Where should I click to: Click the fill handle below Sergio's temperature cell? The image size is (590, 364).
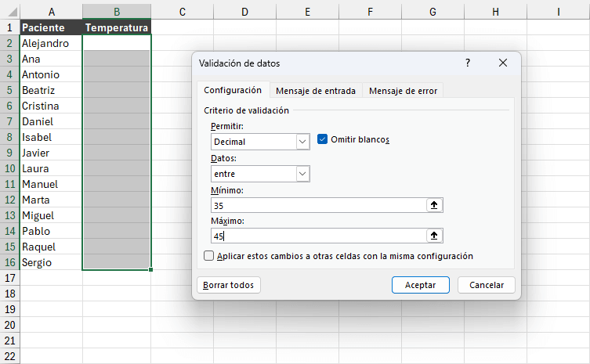coord(151,269)
